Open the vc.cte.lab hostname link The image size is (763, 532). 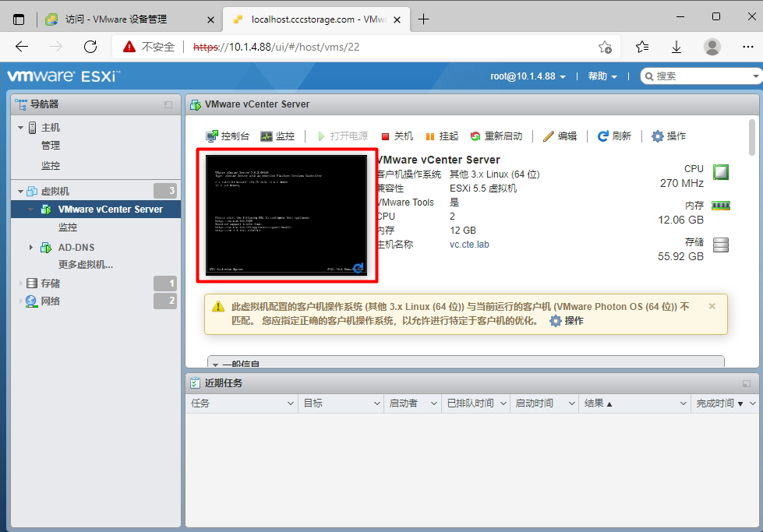point(469,244)
